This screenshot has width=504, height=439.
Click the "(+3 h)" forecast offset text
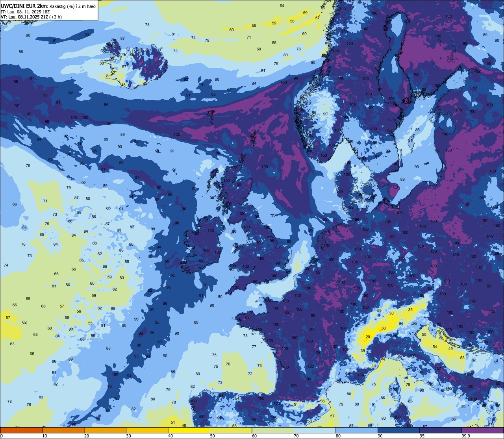(x=56, y=17)
